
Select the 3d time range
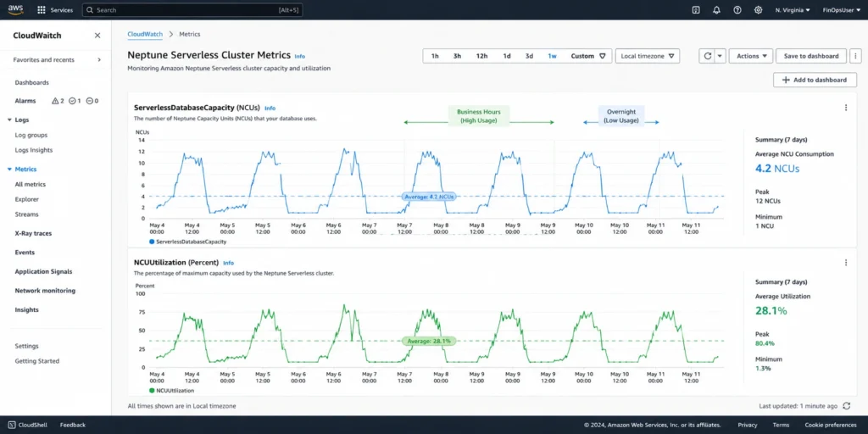(x=529, y=56)
